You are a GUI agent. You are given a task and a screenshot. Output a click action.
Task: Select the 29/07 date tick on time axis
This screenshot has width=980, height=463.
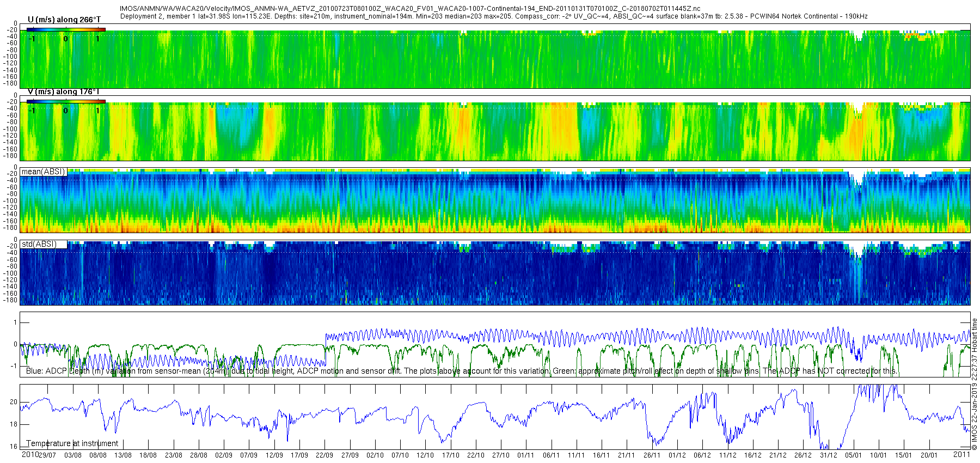[x=47, y=455]
